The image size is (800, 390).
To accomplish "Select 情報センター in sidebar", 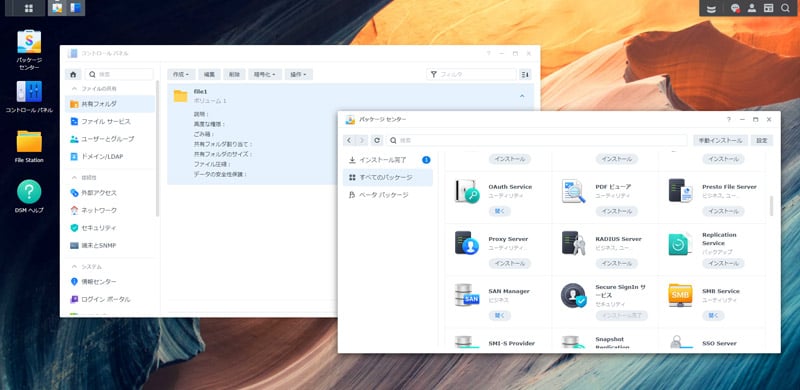I will coord(110,282).
